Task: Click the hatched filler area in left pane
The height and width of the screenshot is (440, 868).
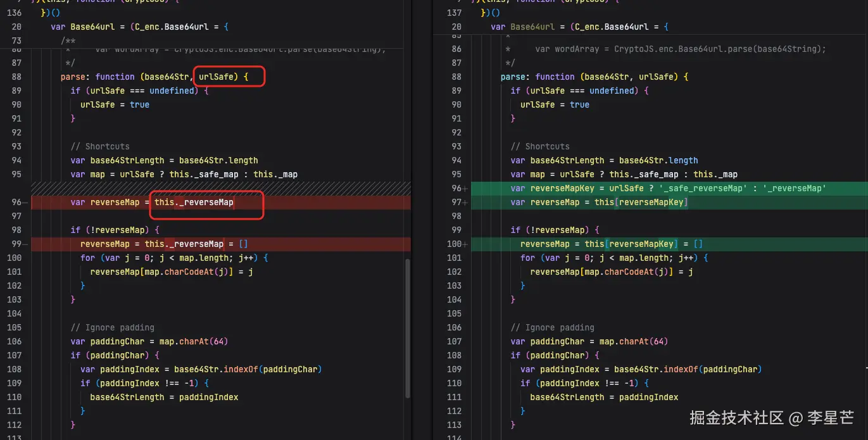Action: tap(220, 188)
